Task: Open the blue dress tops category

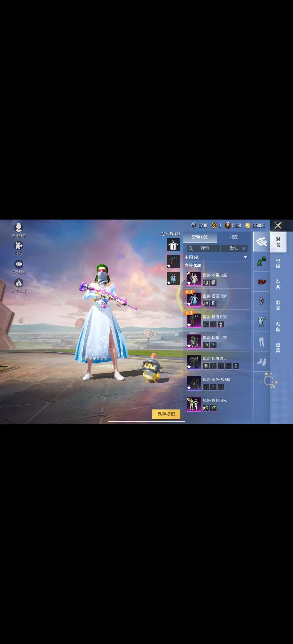Action: click(262, 322)
